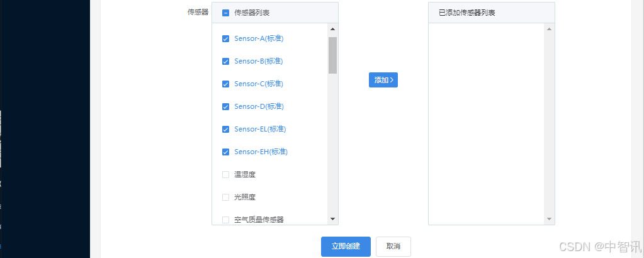Uncheck the Sensor-EL(标准) checkbox
Screen dimensions: 644x258
(x=225, y=130)
